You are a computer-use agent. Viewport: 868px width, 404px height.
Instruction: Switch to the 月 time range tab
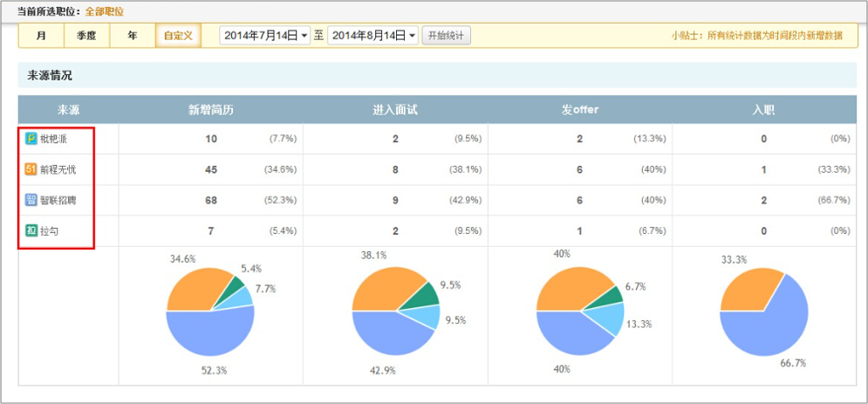point(41,36)
